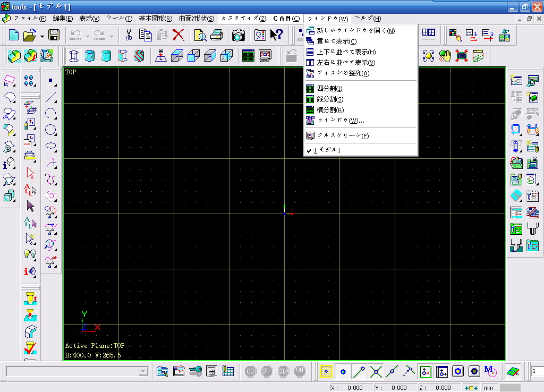Open the CAM(C) menu
This screenshot has width=544, height=392.
[286, 19]
